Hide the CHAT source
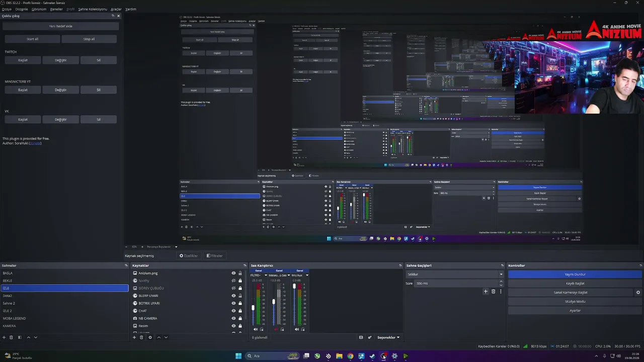 pos(233,311)
